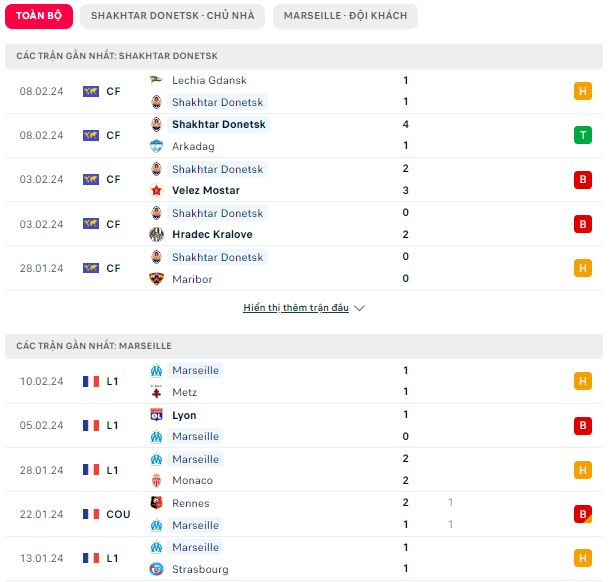Click the Monaco club crest

click(156, 480)
